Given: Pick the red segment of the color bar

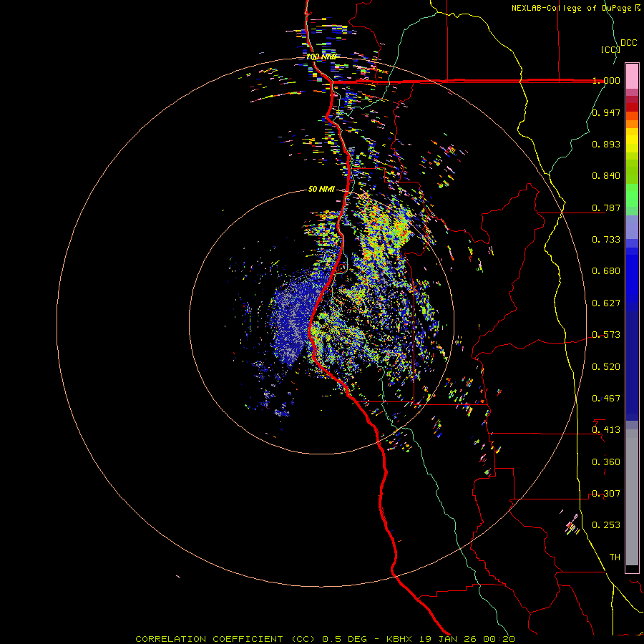Looking at the screenshot, I should coord(632,107).
